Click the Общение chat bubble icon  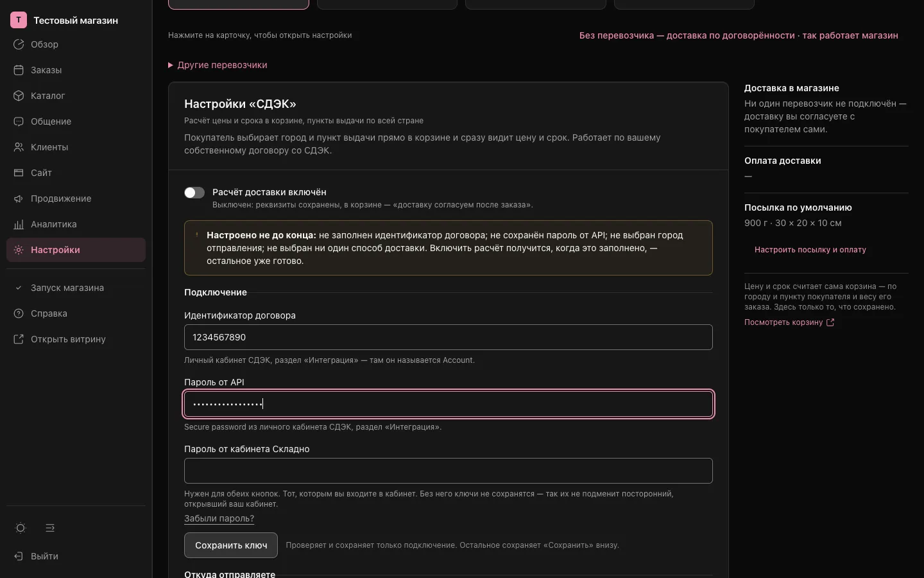pyautogui.click(x=19, y=121)
